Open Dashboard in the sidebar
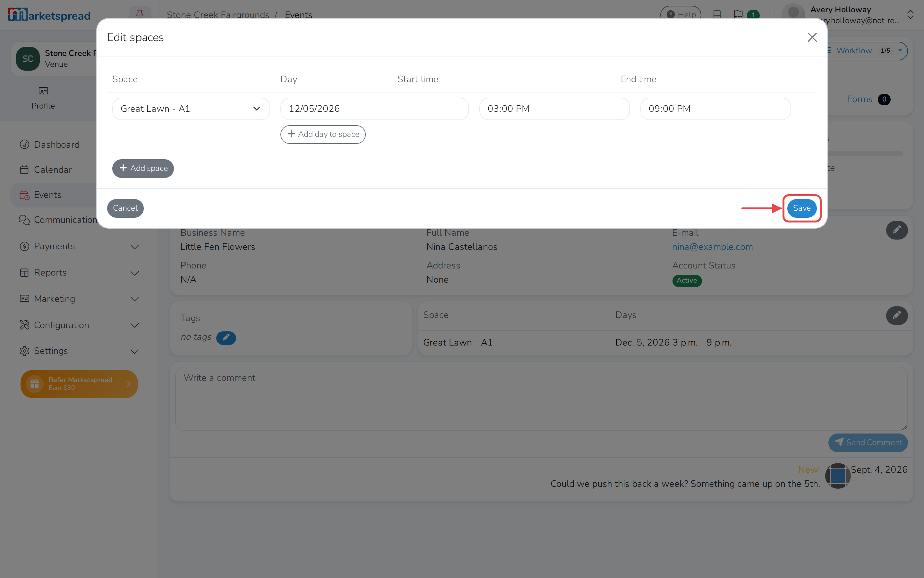Screen dimensions: 924x578 click(56, 144)
